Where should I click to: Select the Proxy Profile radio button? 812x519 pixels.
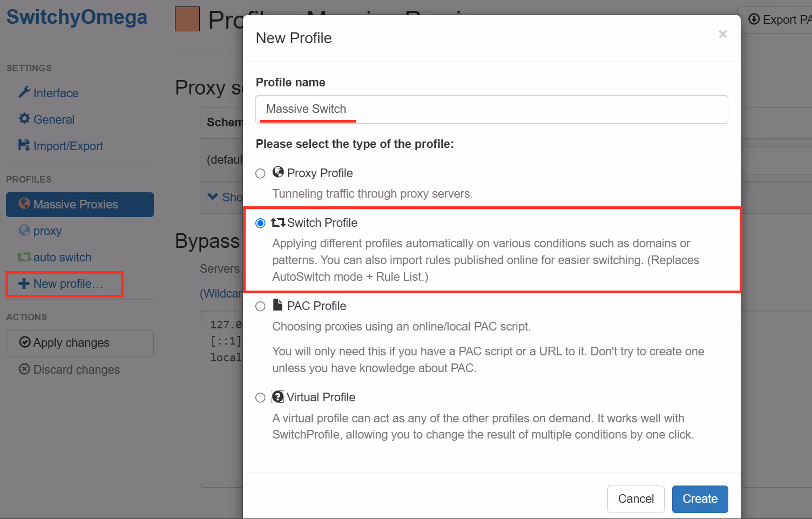(260, 173)
